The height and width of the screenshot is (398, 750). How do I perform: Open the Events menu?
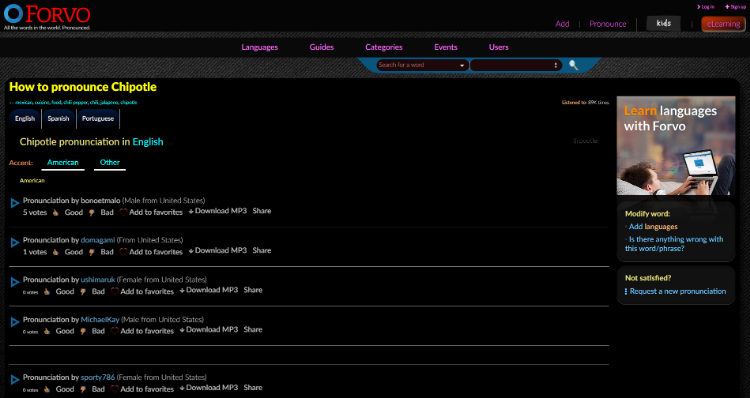point(445,47)
